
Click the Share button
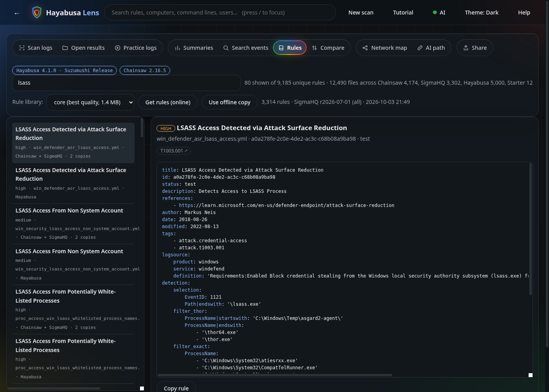475,48
